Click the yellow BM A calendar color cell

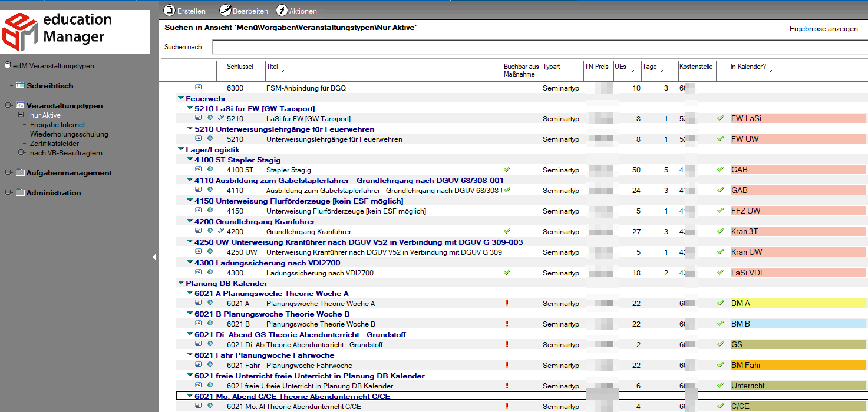798,303
